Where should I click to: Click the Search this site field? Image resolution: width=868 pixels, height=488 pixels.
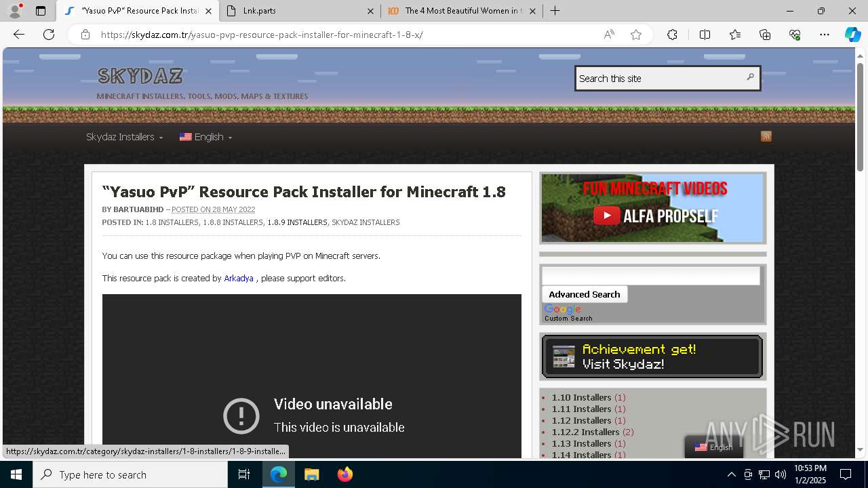[660, 78]
